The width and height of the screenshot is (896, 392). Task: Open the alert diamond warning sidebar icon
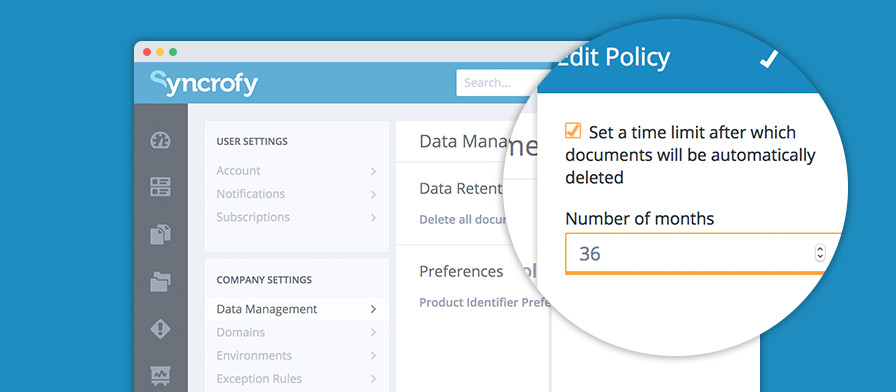click(161, 329)
